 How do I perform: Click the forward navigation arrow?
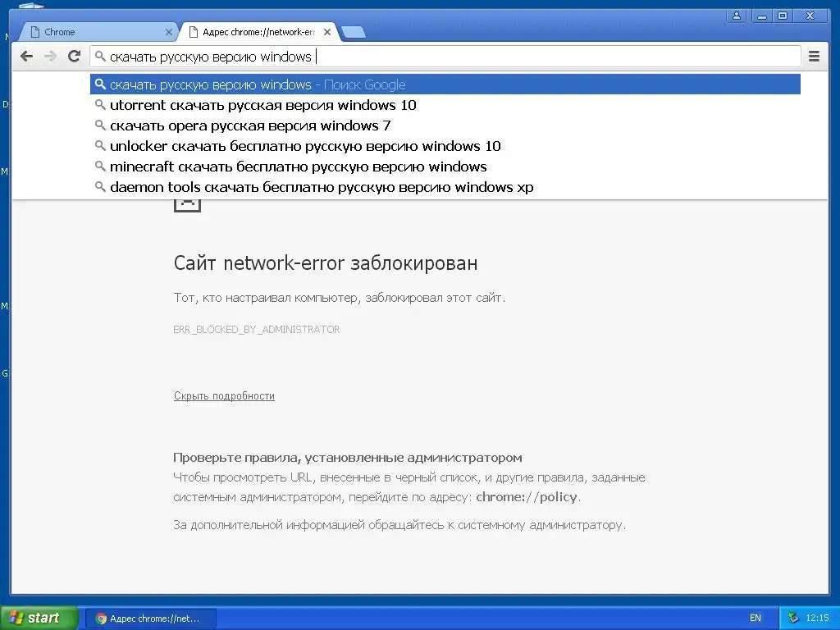click(x=50, y=57)
